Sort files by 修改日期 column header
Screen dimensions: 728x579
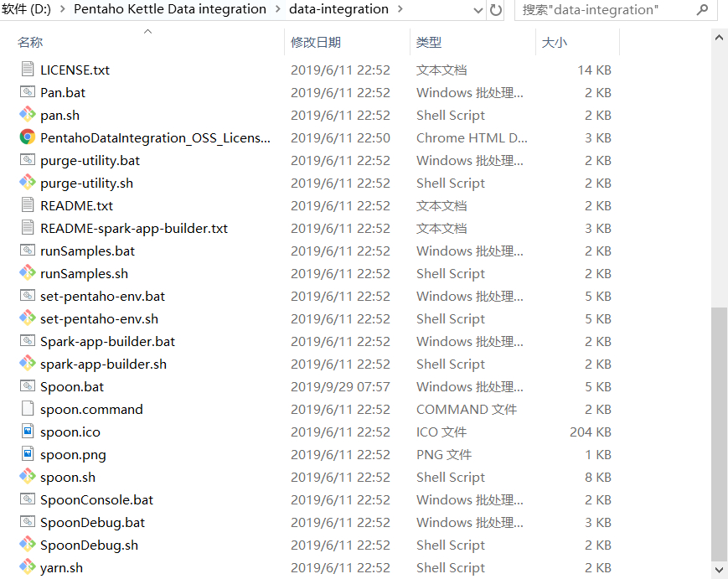point(316,43)
